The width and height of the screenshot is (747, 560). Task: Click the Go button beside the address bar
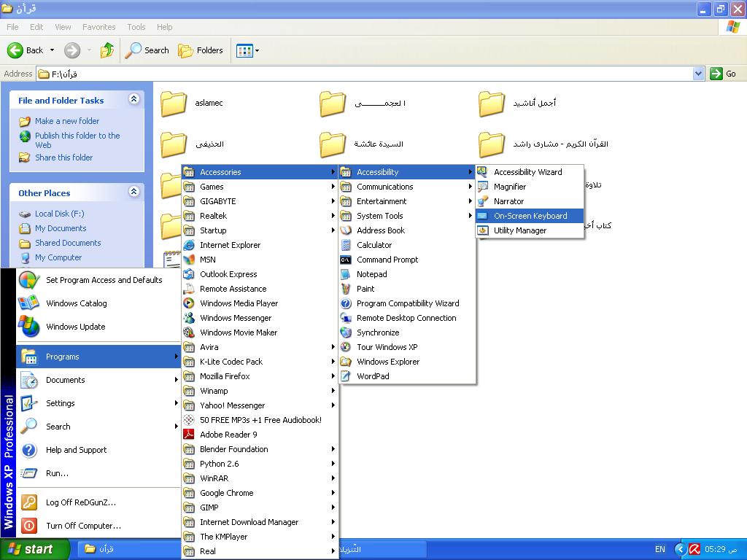[x=723, y=74]
